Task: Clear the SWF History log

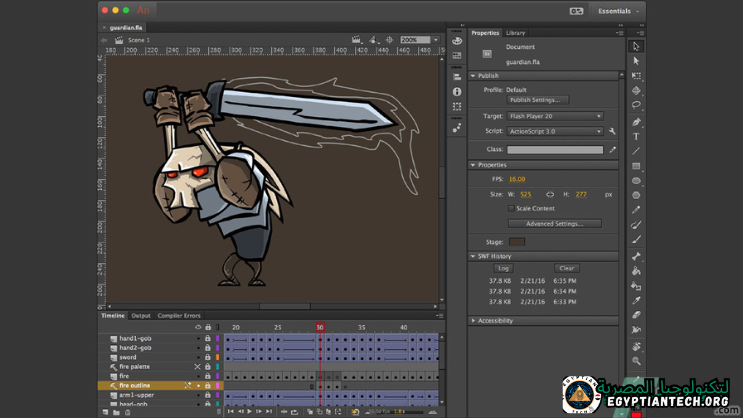Action: pyautogui.click(x=566, y=268)
